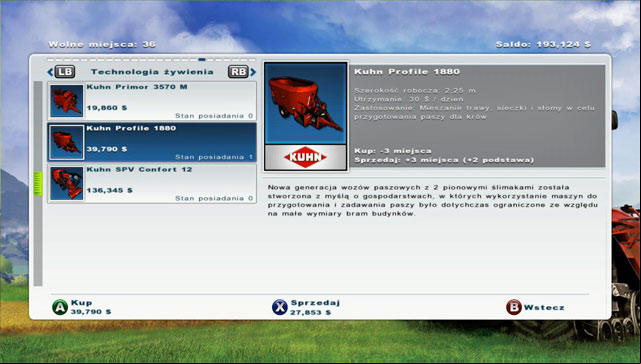
Task: Click the red B button icon
Action: [x=514, y=307]
